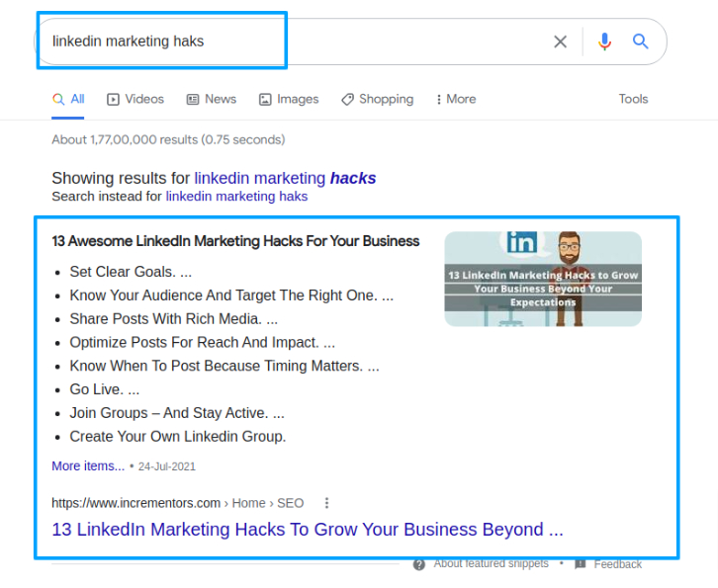
Task: Select 'Optimize Posts For Reach And Impact.' item
Action: coord(202,342)
